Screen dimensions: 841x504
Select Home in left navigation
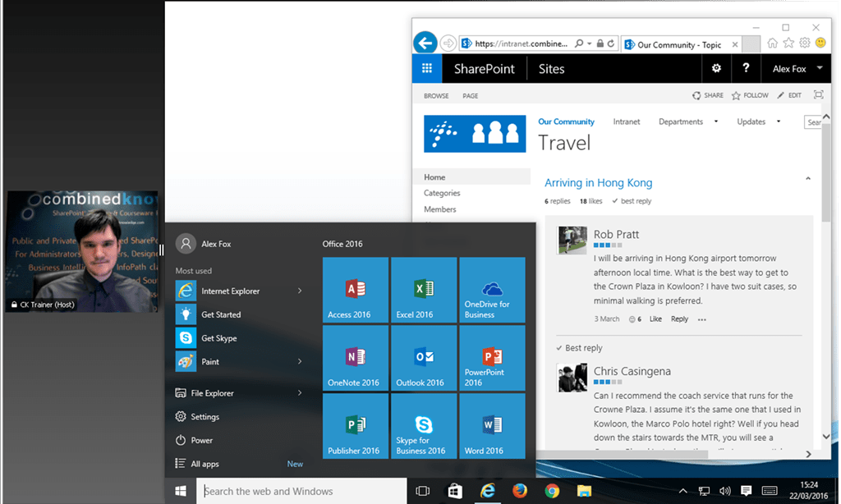(472, 177)
